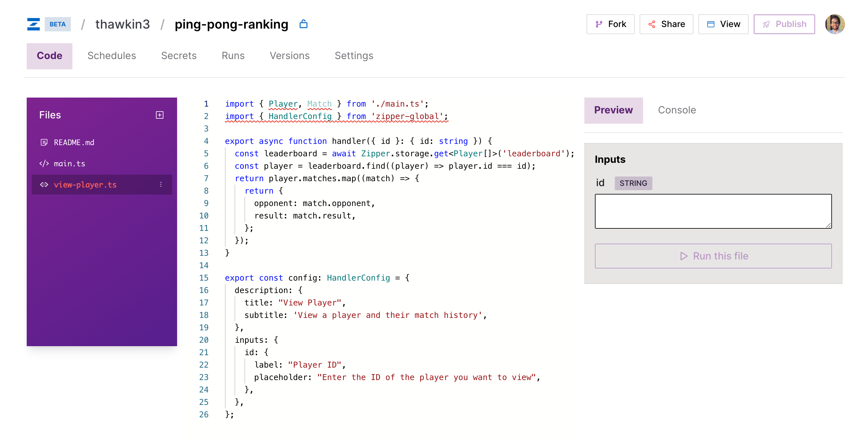Open the view-player.ts three-dot options menu
The width and height of the screenshot is (868, 440).
point(161,184)
